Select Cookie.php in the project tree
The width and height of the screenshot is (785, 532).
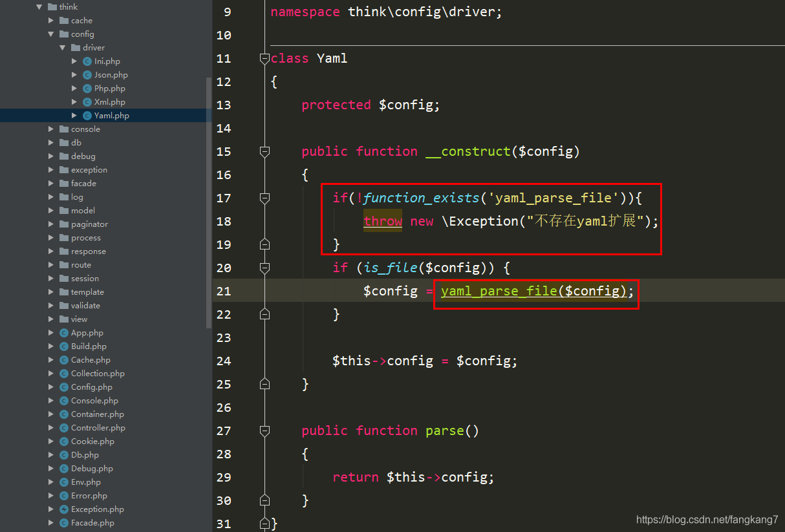[x=106, y=442]
